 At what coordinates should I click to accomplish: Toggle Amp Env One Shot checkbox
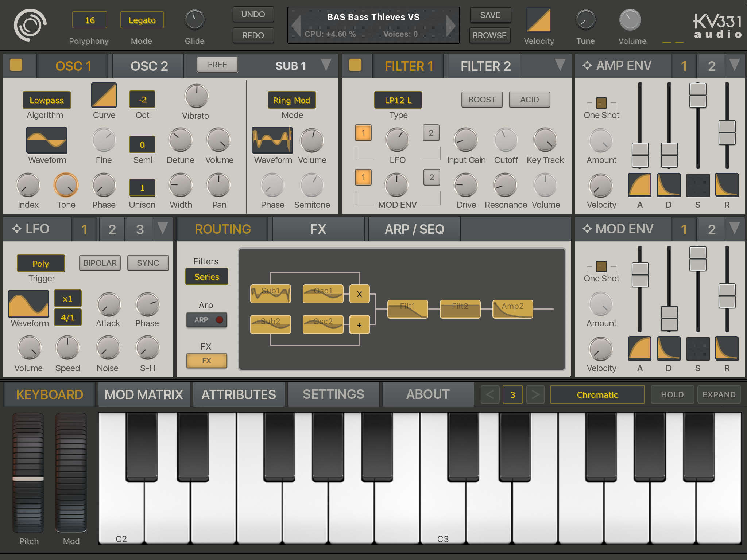[x=601, y=103]
